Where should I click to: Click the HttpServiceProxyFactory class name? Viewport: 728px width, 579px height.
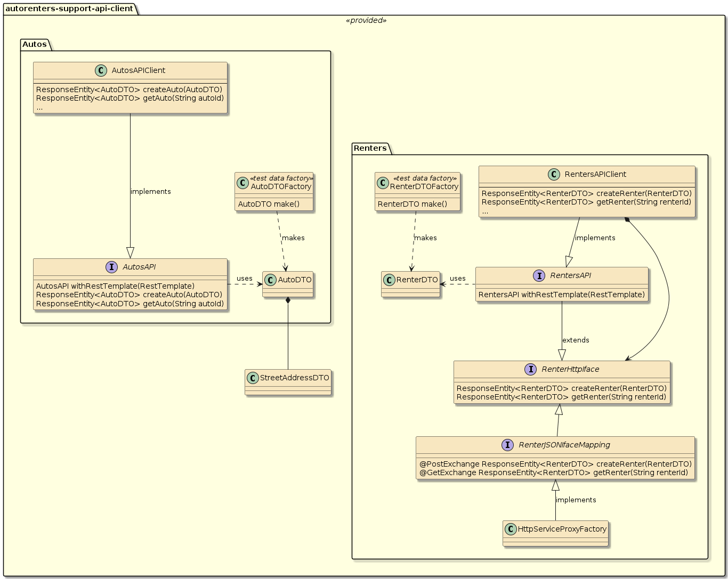[x=562, y=529]
